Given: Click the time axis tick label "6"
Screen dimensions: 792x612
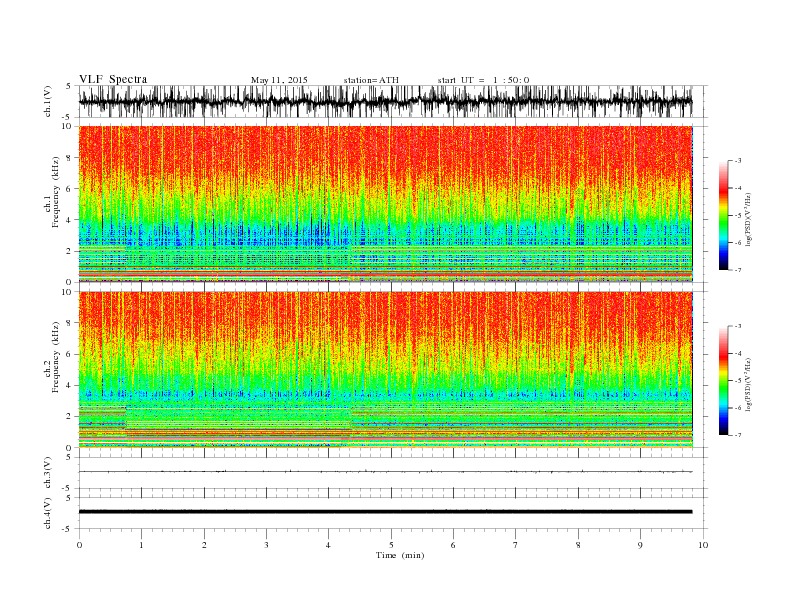Looking at the screenshot, I should (453, 545).
